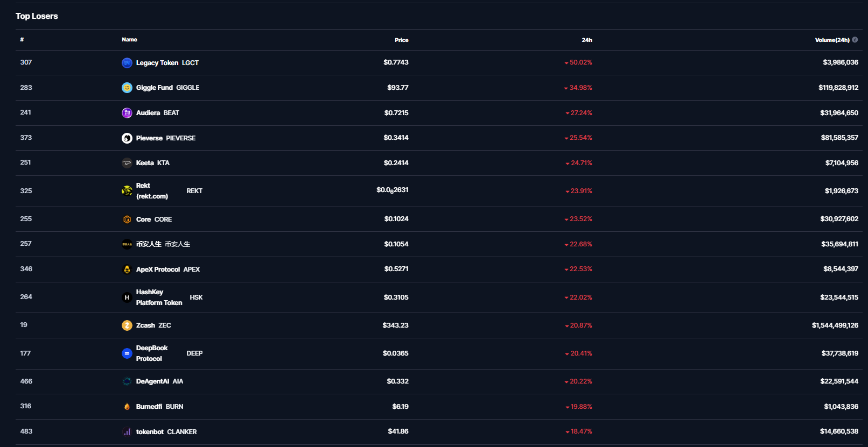The width and height of the screenshot is (868, 447).
Task: Click the DeepBook Protocol coin icon
Action: (127, 353)
